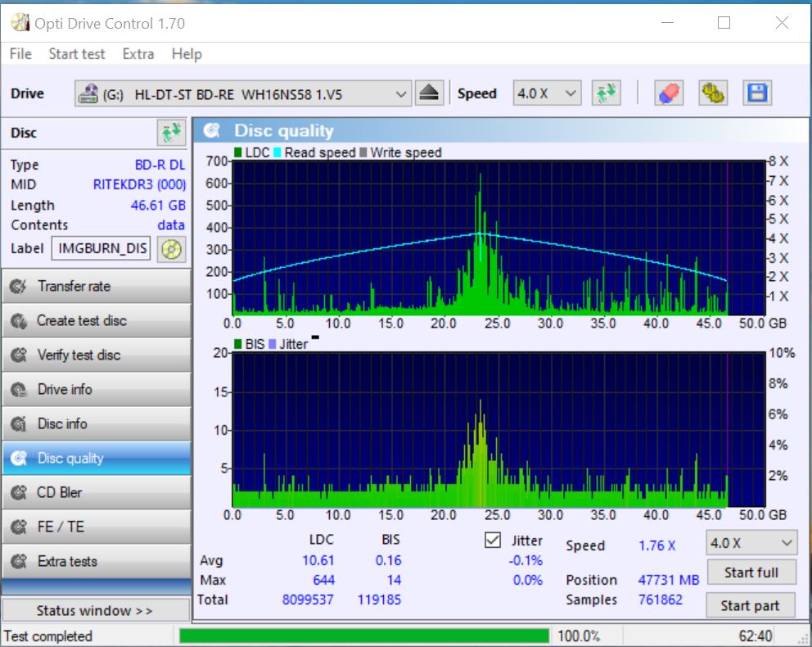This screenshot has height=647, width=812.
Task: Click the disc label edit icon
Action: coord(170,248)
